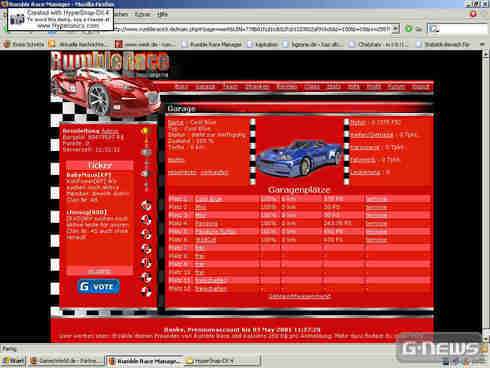Switch to Rumble Race Manager taskbar window
The image size is (490, 368).
pyautogui.click(x=145, y=361)
